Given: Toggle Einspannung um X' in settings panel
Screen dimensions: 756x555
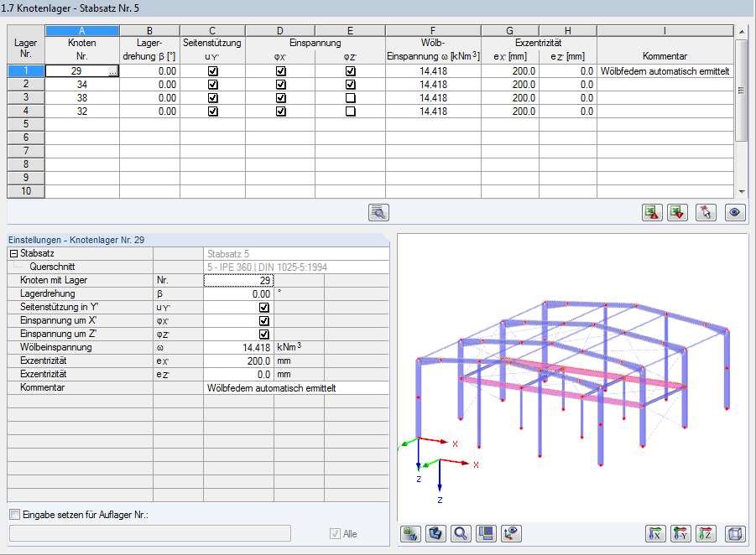Looking at the screenshot, I should (x=263, y=321).
